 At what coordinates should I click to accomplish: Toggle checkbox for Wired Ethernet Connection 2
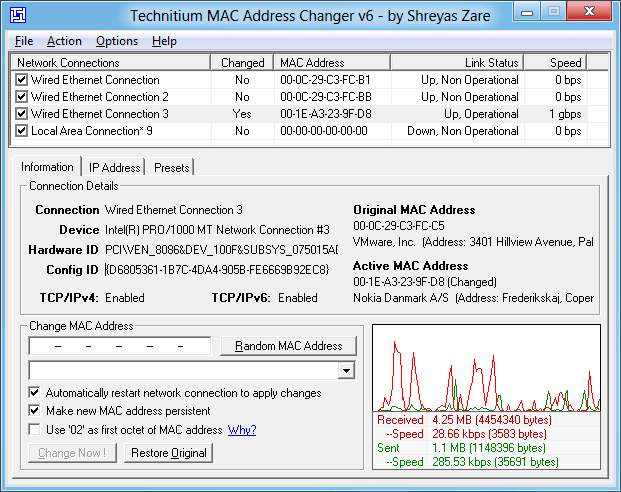pyautogui.click(x=21, y=97)
